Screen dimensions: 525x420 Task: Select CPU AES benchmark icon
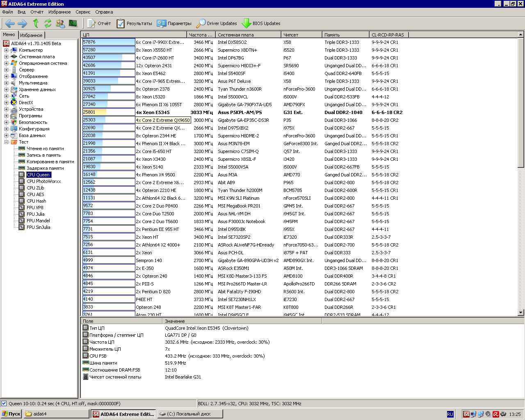click(22, 194)
